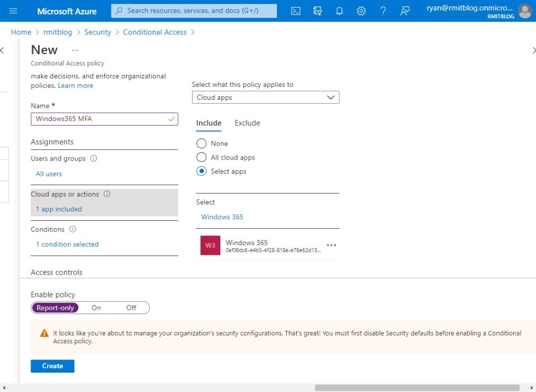
Task: Choose the Select apps radio option
Action: pos(202,171)
